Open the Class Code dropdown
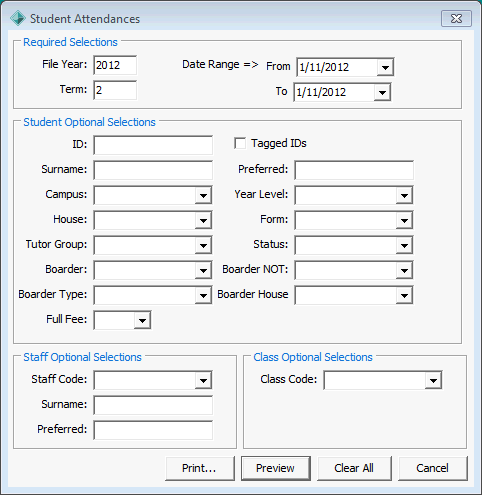Image resolution: width=482 pixels, height=495 pixels. point(433,380)
